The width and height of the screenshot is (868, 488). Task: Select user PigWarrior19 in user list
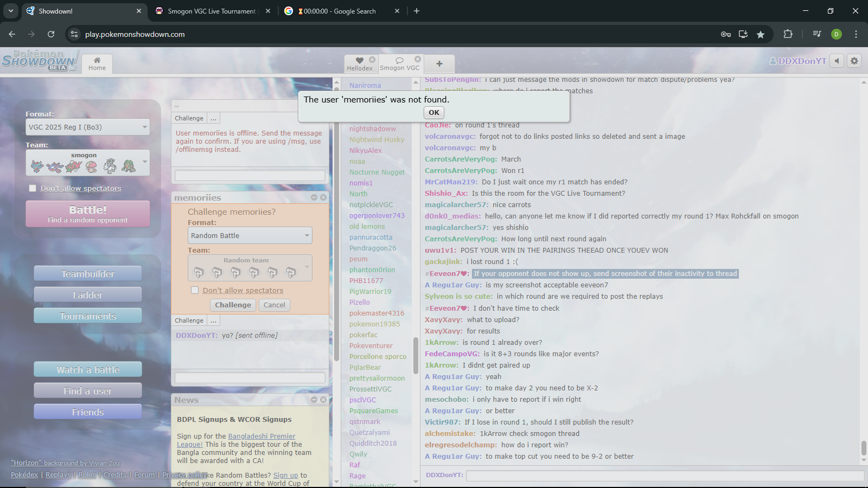[x=370, y=291]
